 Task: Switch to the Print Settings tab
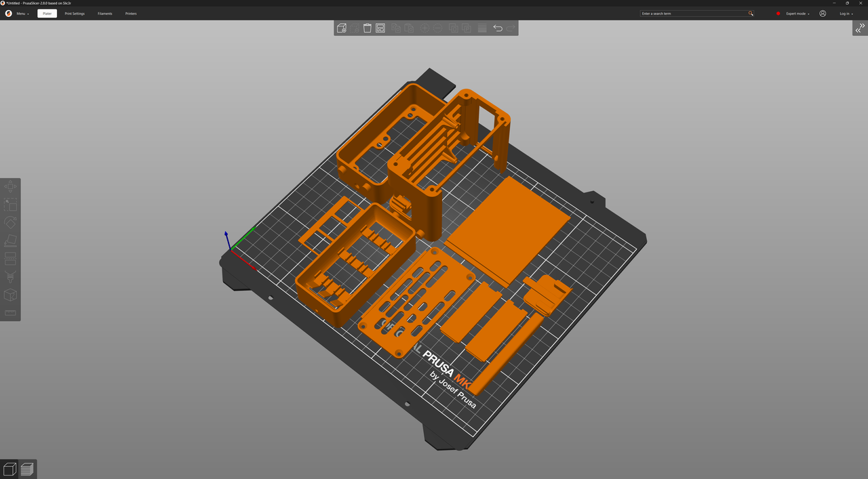click(75, 14)
